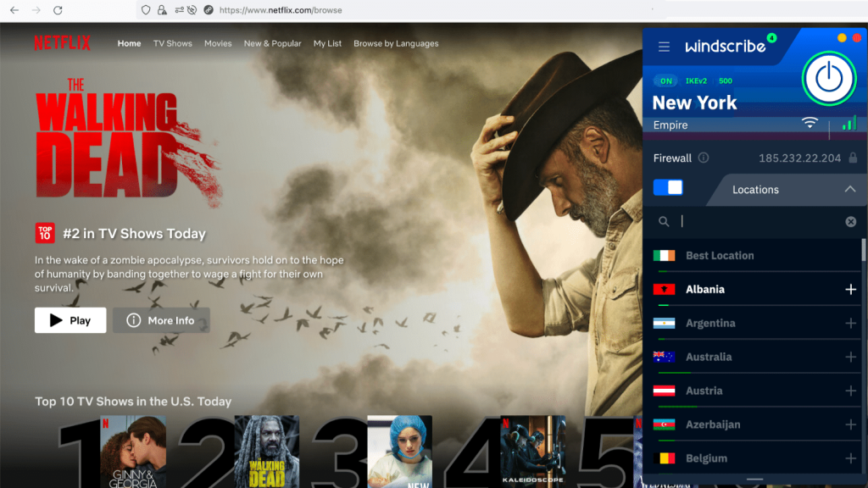This screenshot has height=488, width=868.
Task: Select Best Location
Action: point(754,256)
